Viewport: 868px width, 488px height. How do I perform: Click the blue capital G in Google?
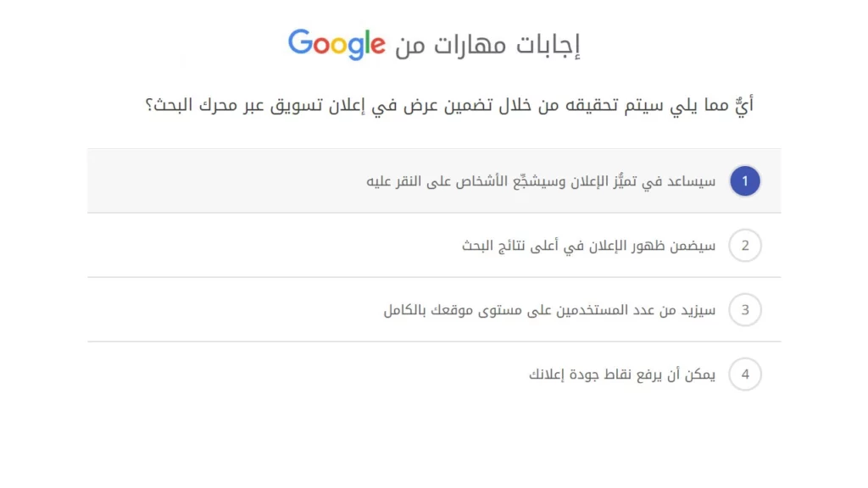pyautogui.click(x=298, y=44)
